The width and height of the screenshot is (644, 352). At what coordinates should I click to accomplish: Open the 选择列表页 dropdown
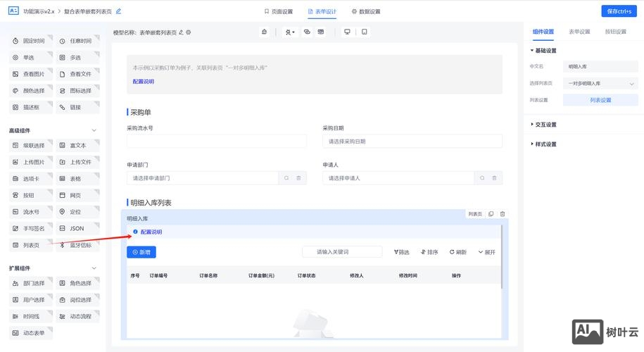pyautogui.click(x=600, y=83)
